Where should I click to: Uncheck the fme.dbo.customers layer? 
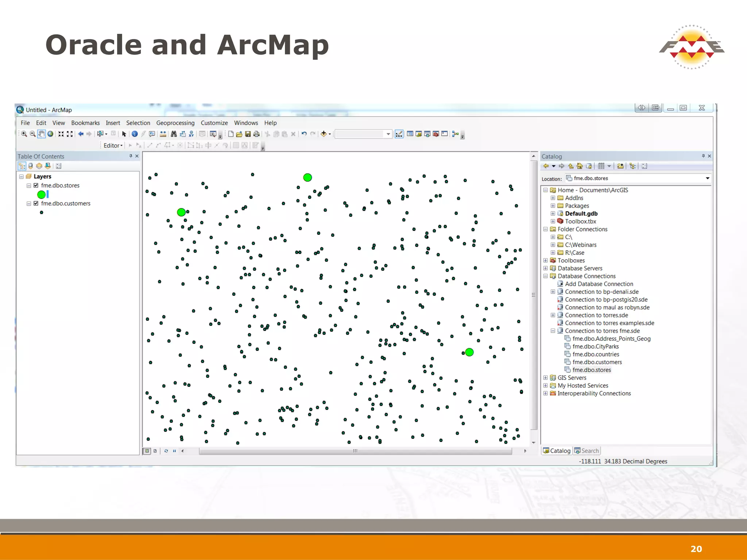click(36, 203)
